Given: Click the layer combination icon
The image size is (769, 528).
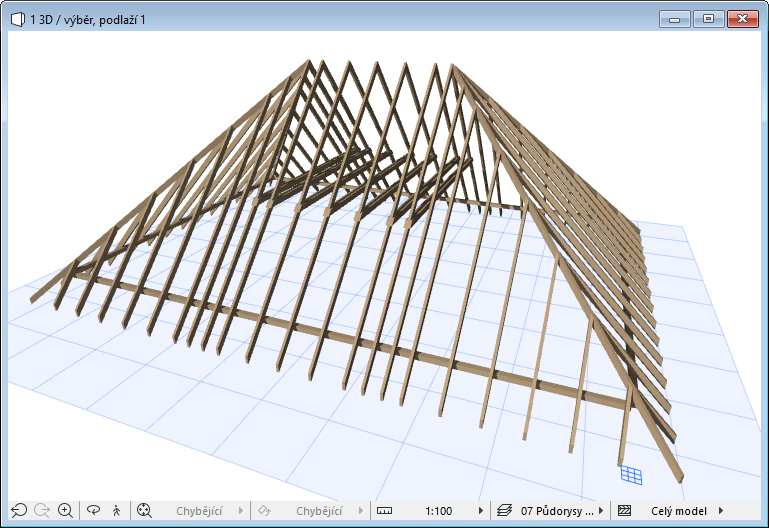Looking at the screenshot, I should [504, 511].
